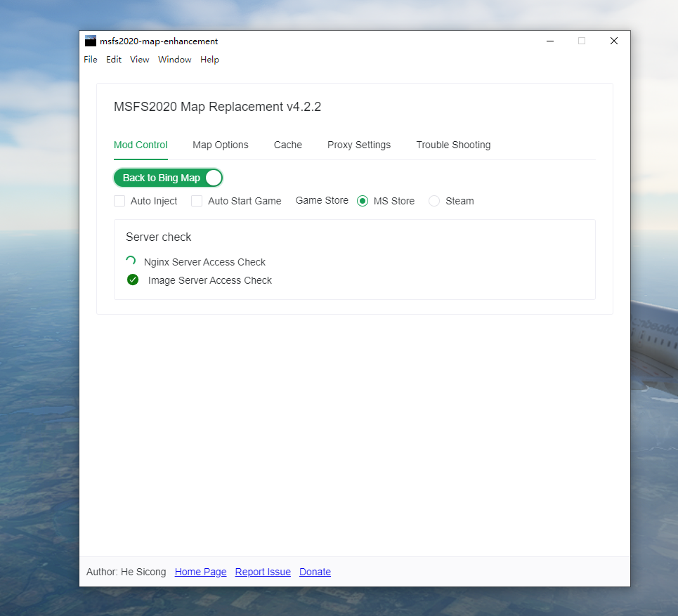Click the Report Issue link
The image size is (678, 616).
coord(263,572)
